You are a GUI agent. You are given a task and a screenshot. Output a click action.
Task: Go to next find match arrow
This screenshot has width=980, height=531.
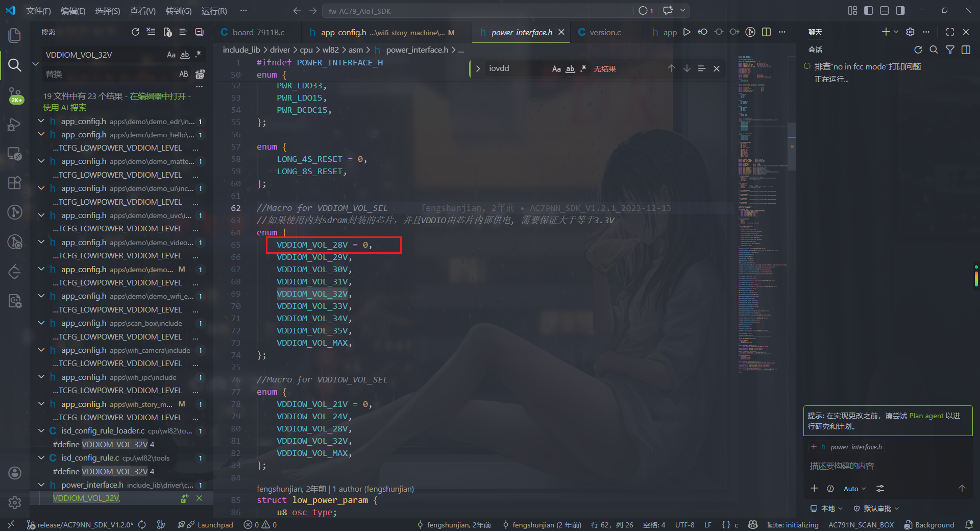(x=687, y=68)
